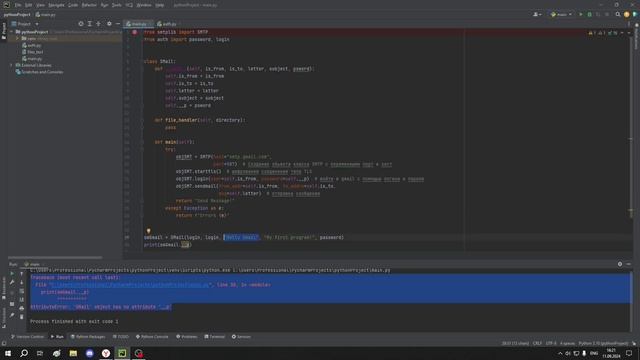Image resolution: width=640 pixels, height=360 pixels.
Task: Clear all Run console output with trash icon
Action: 22,317
